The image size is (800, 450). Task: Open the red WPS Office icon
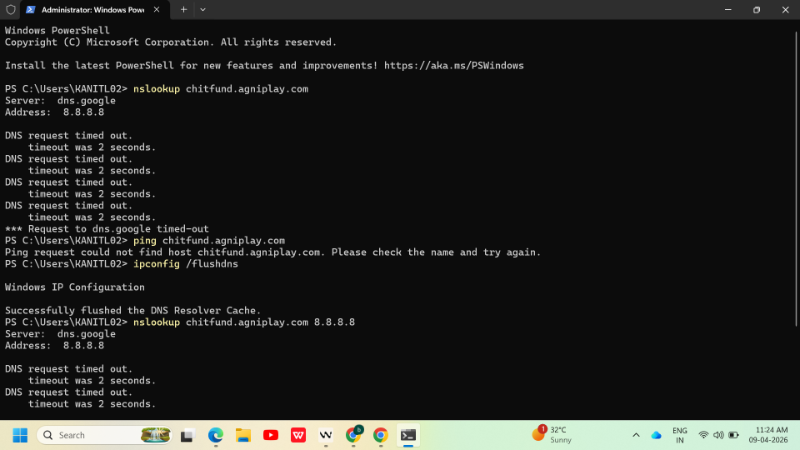click(x=298, y=435)
